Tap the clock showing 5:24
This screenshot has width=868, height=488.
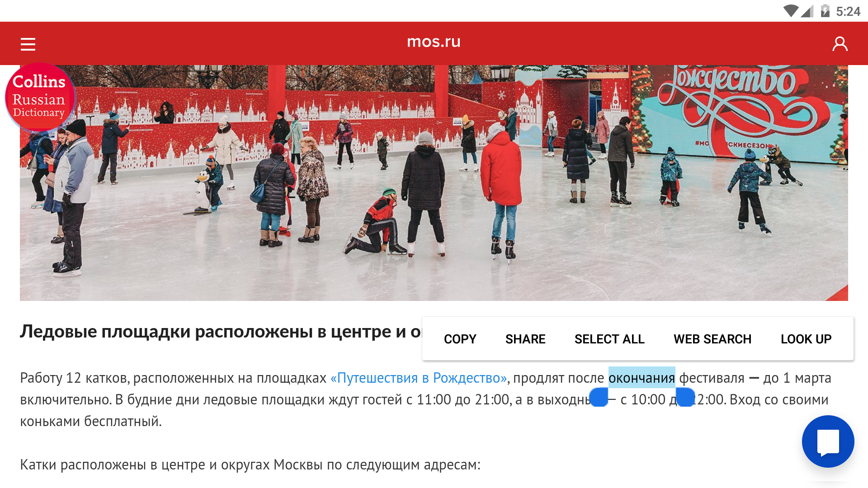(x=848, y=11)
